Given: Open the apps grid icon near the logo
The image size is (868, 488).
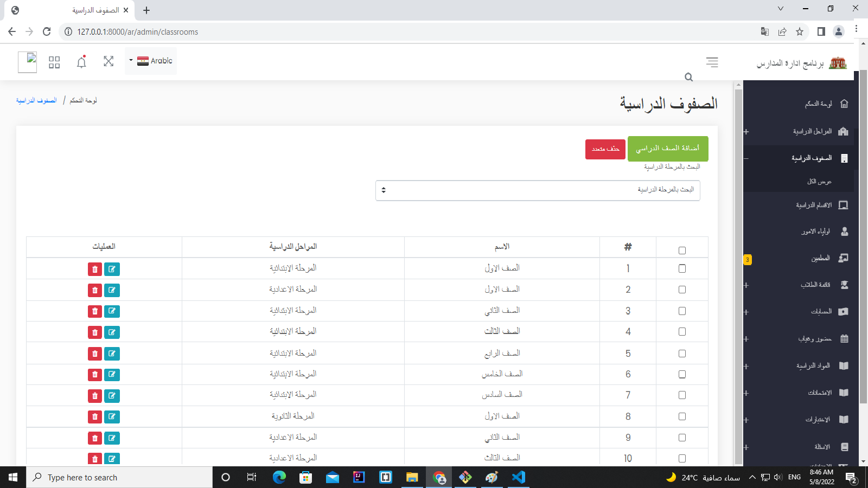Looking at the screenshot, I should (54, 61).
